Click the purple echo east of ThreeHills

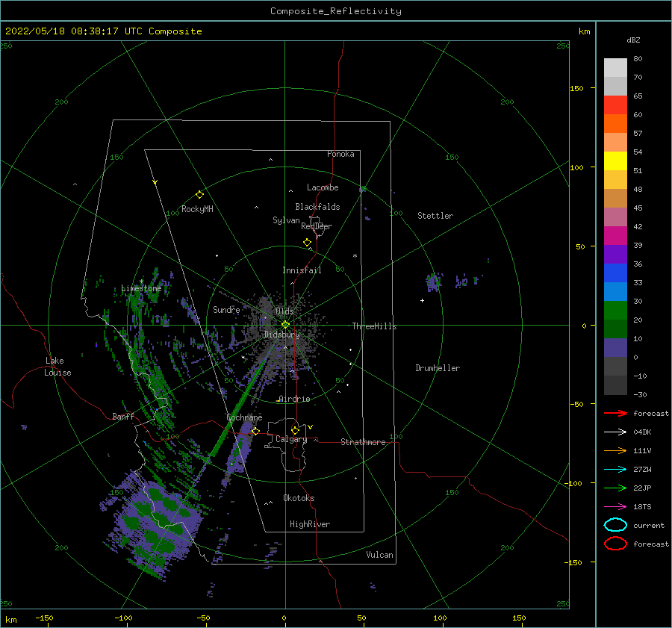[x=433, y=282]
